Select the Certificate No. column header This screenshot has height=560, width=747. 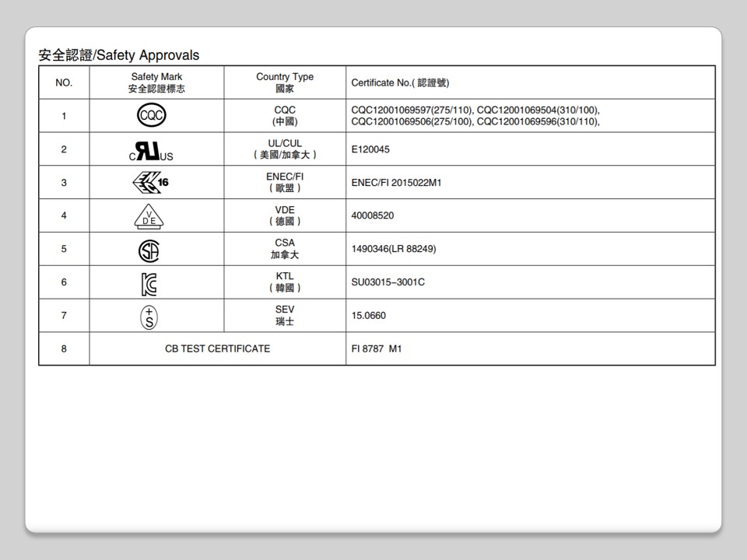[400, 82]
